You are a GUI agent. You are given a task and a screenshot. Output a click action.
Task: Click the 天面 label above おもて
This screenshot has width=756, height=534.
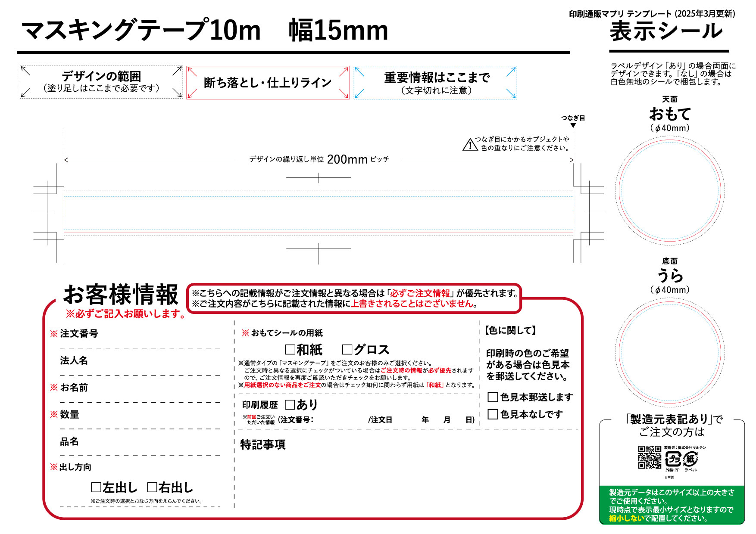point(670,99)
